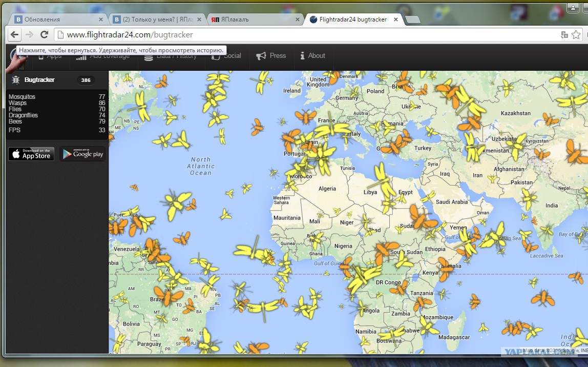Click the Flies row in stats
This screenshot has height=367, width=588.
coord(57,109)
